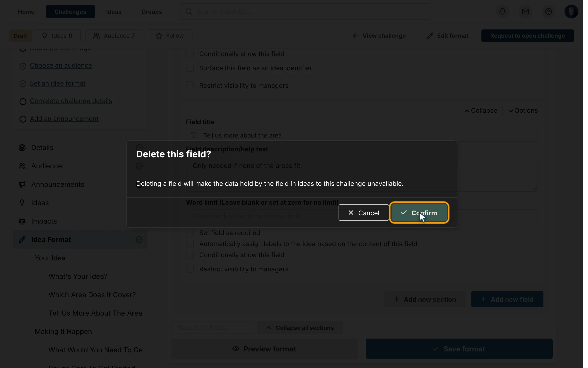Viewport: 588px width, 368px height.
Task: Click the Idea Format completed check icon
Action: point(139,240)
